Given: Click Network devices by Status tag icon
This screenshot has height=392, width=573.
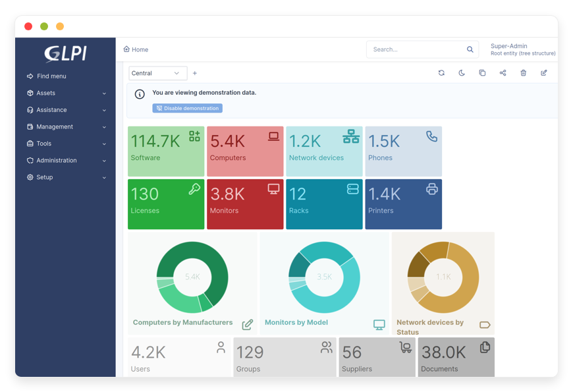Looking at the screenshot, I should click(485, 325).
